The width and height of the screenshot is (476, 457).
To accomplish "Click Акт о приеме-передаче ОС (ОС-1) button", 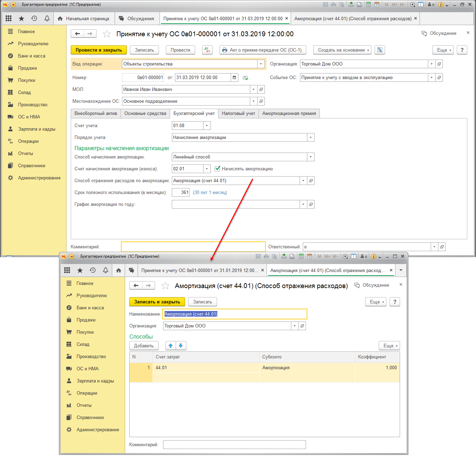I will [263, 50].
